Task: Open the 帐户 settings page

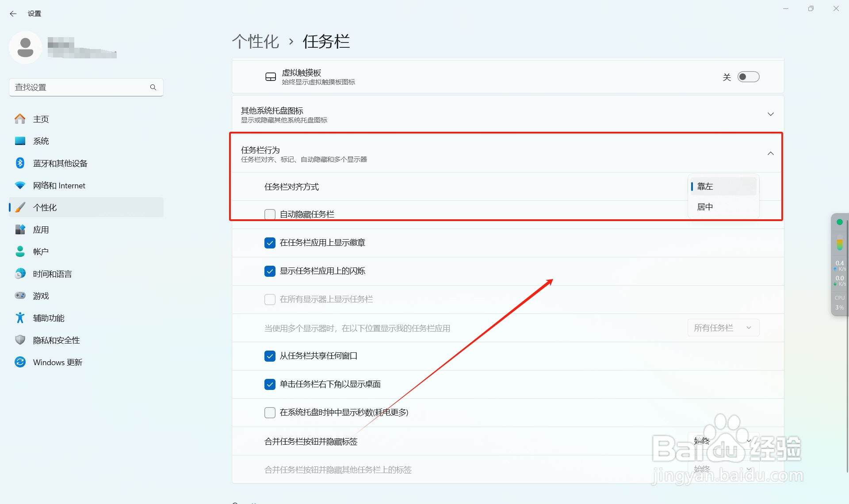Action: [40, 251]
